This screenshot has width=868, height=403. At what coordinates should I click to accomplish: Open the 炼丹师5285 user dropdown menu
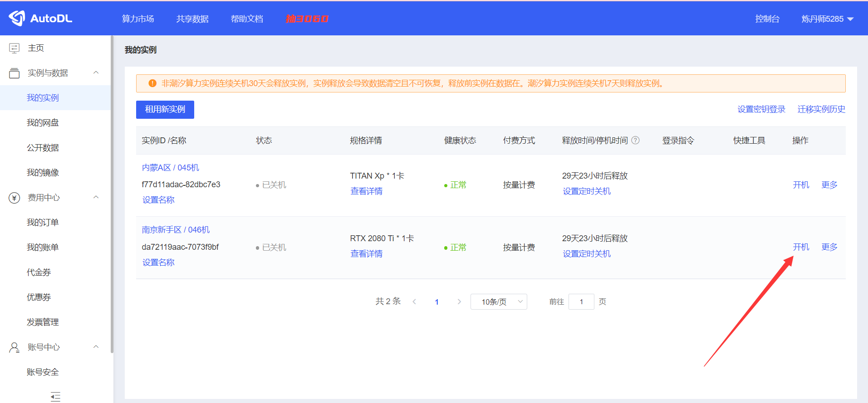(827, 19)
